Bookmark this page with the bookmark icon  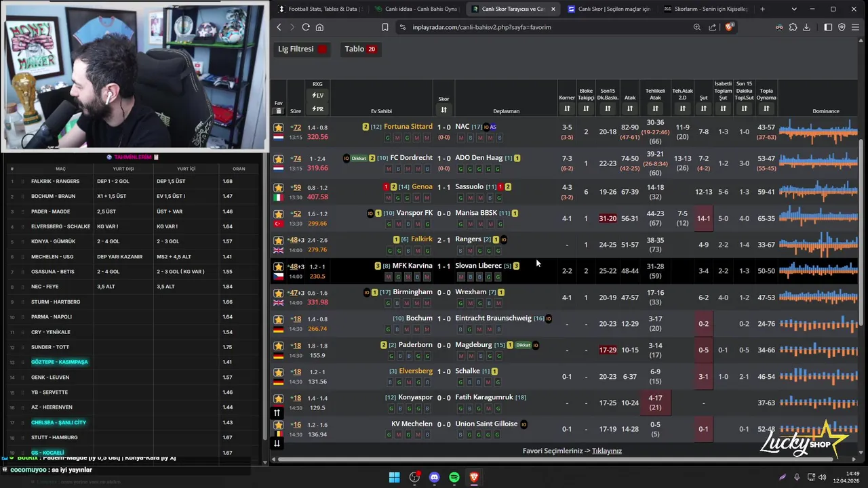[x=384, y=27]
